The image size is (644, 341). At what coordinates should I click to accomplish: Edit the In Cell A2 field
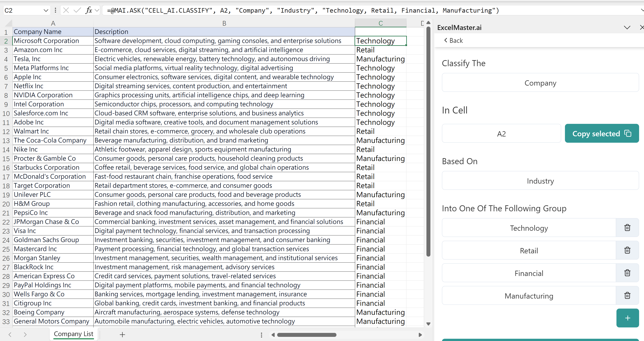[501, 133]
